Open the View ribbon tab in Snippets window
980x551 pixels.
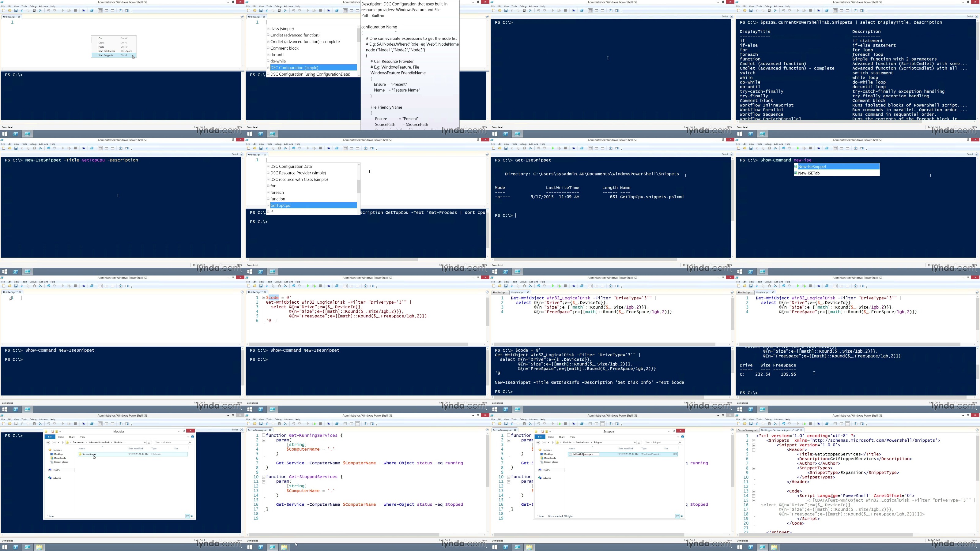click(573, 437)
